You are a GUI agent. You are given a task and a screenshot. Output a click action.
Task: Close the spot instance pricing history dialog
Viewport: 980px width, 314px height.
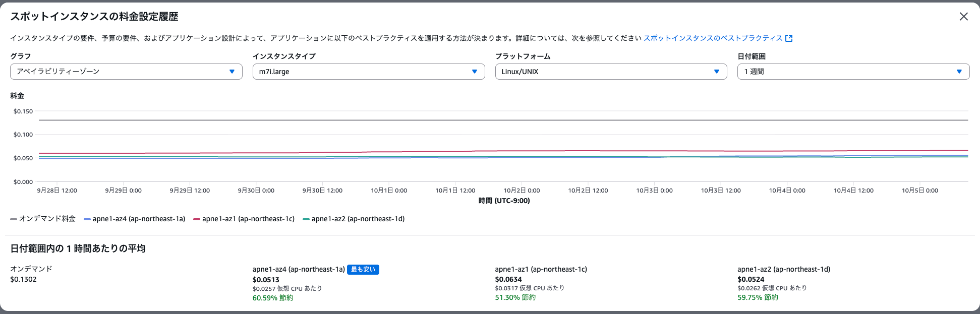click(x=963, y=17)
